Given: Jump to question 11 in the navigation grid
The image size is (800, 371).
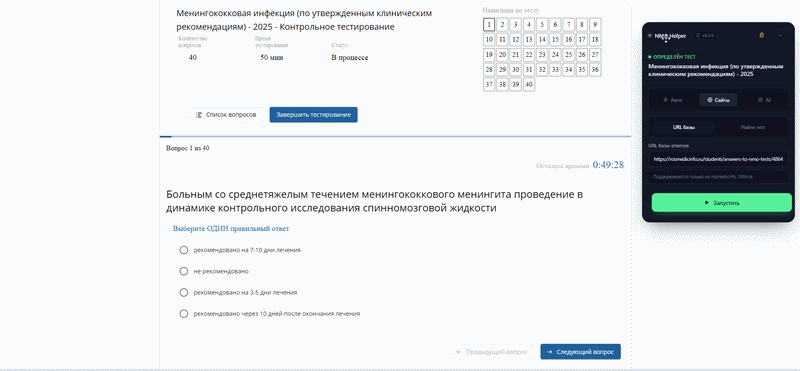Looking at the screenshot, I should pos(502,39).
